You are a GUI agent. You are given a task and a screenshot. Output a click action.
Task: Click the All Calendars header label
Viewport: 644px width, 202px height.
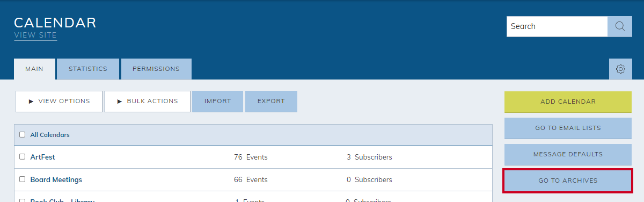[x=50, y=135]
